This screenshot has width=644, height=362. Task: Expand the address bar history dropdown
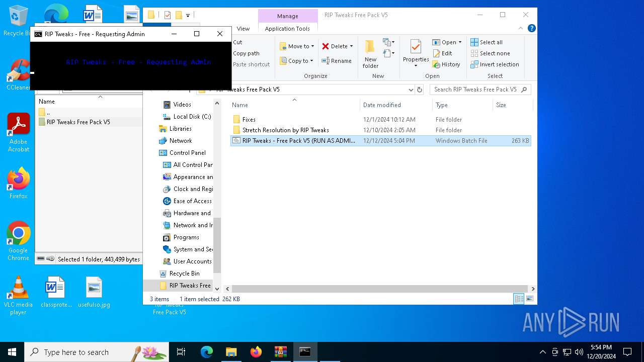pyautogui.click(x=411, y=89)
